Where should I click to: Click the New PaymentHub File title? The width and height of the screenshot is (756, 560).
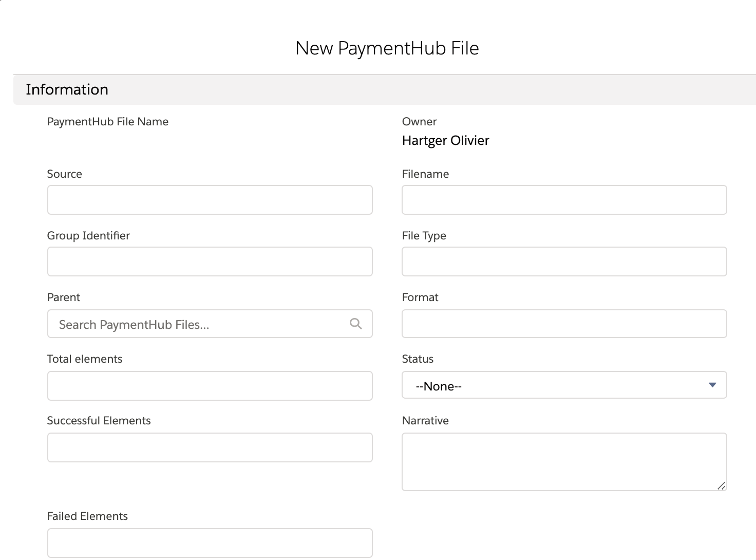click(x=387, y=48)
